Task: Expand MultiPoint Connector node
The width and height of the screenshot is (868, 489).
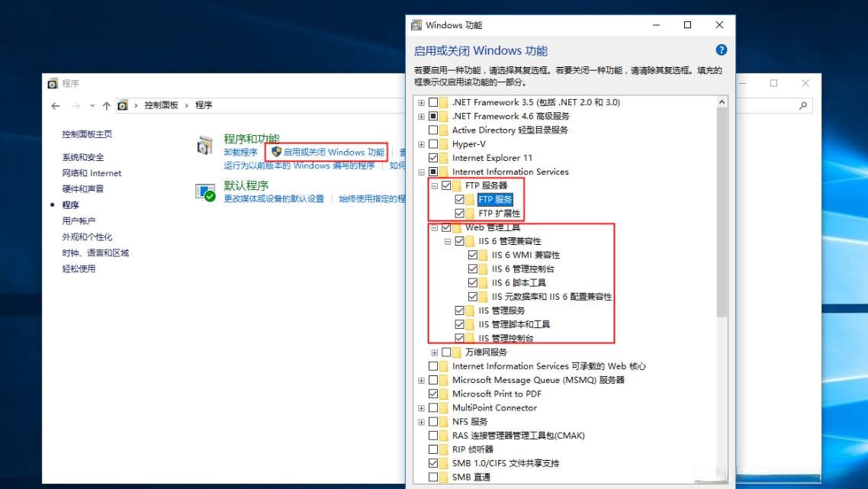Action: click(x=421, y=407)
